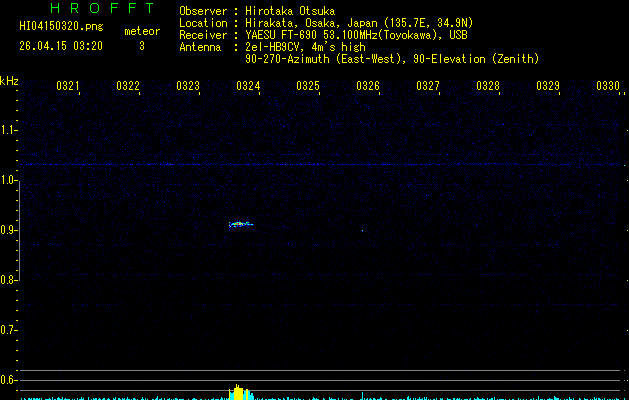Click the small cyan echo dot near 0326

(x=362, y=231)
